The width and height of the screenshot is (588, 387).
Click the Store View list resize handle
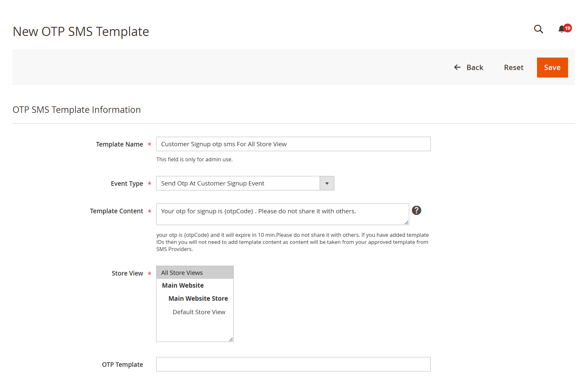[231, 340]
